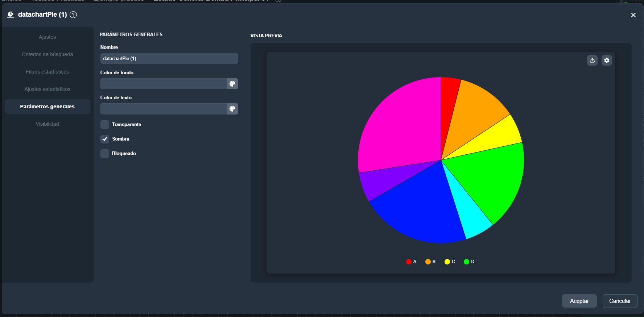644x317 pixels.
Task: Toggle the orange B legend item
Action: [x=430, y=262]
